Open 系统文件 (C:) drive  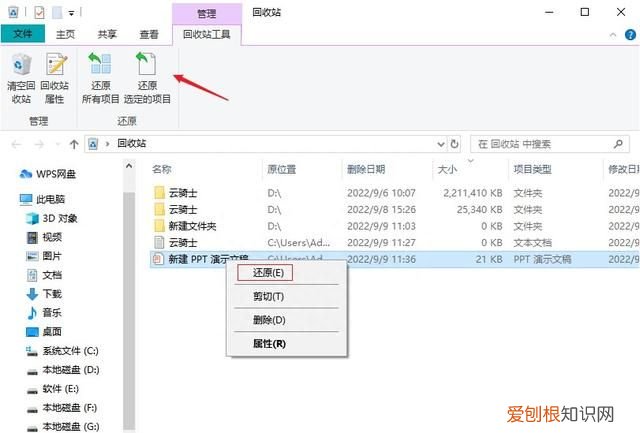click(x=62, y=351)
